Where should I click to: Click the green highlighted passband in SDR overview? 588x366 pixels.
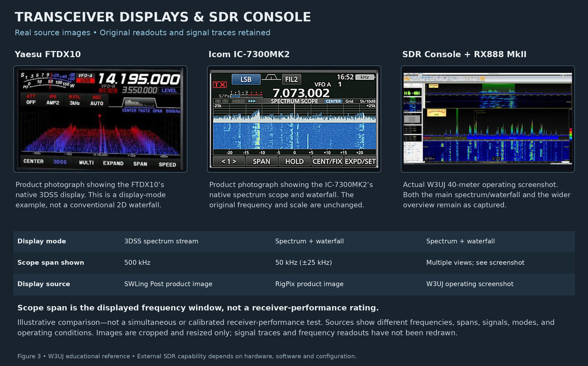(498, 89)
